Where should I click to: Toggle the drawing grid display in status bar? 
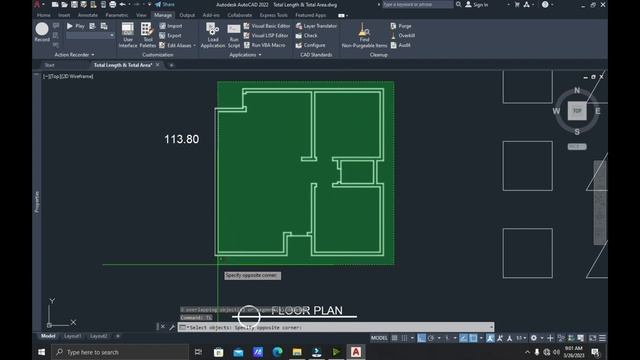point(395,338)
